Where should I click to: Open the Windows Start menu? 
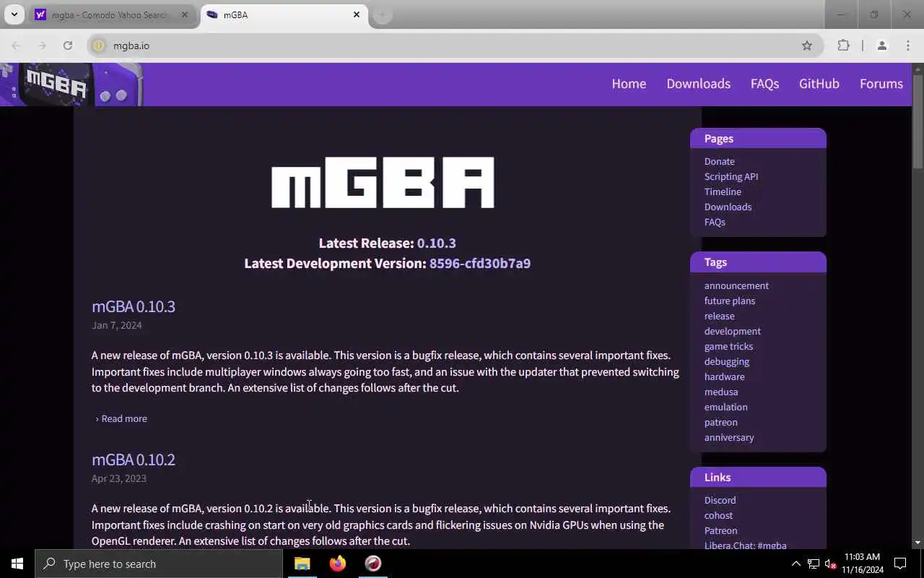(x=17, y=564)
